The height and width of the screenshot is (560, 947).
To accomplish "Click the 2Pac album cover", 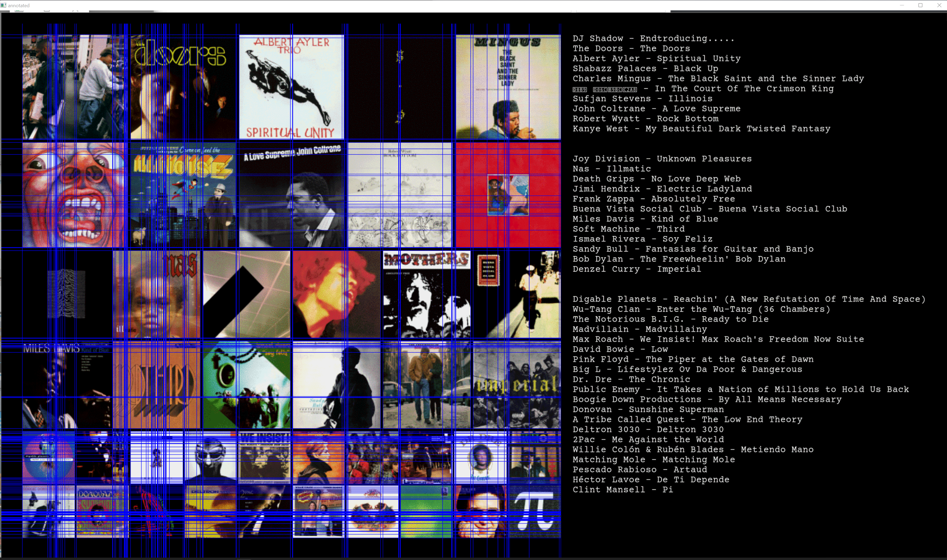I will (264, 512).
